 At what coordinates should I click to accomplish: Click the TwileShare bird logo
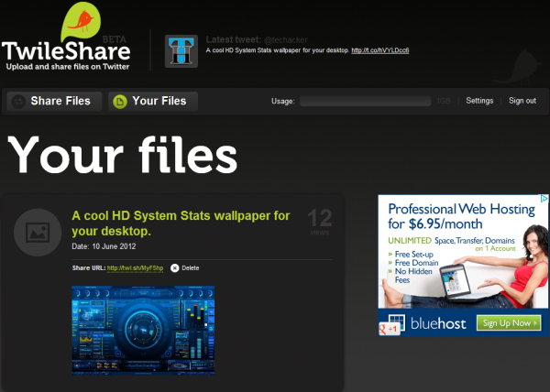click(81, 22)
